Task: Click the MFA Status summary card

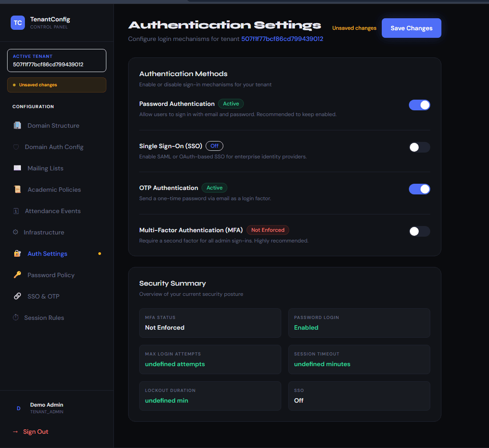Action: pyautogui.click(x=210, y=323)
